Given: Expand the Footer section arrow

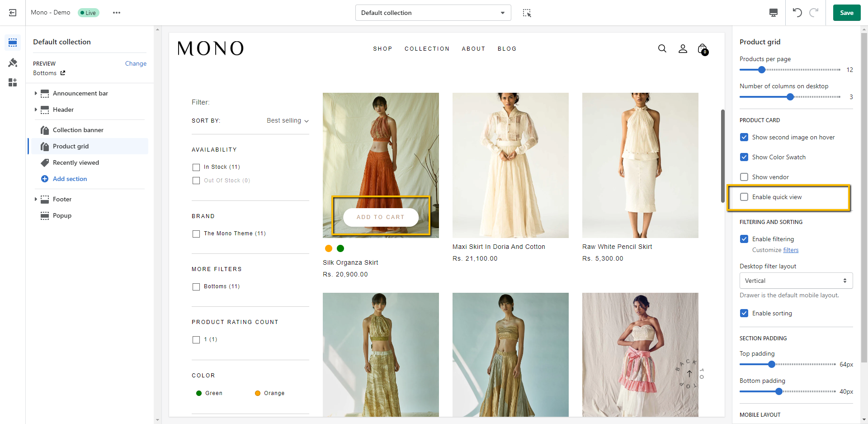Looking at the screenshot, I should click(36, 199).
